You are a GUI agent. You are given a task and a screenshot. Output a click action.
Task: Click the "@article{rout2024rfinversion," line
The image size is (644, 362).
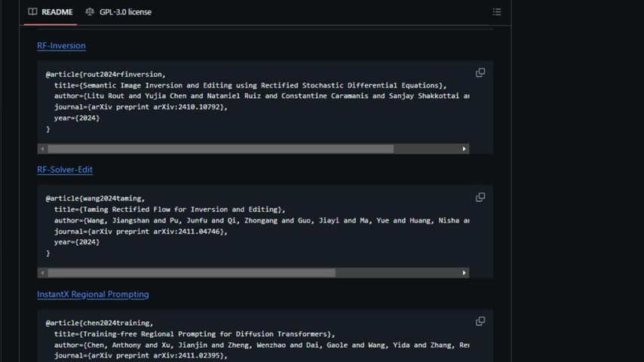click(106, 75)
